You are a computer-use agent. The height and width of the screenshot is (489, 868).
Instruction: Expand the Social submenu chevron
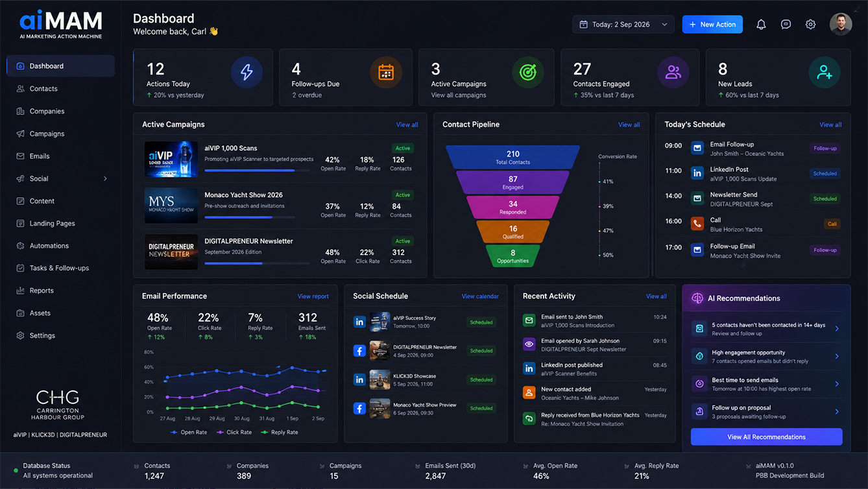(x=105, y=178)
